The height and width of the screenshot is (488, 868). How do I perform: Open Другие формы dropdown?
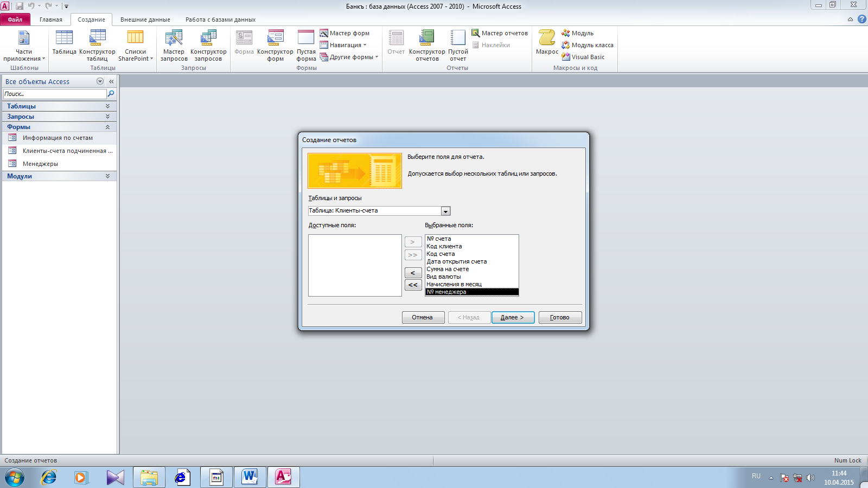pos(349,57)
